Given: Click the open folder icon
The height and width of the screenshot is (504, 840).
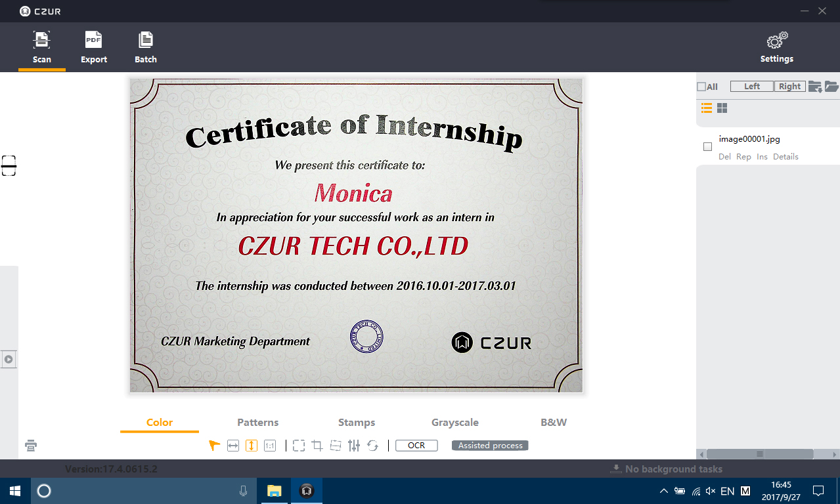Looking at the screenshot, I should (x=831, y=87).
